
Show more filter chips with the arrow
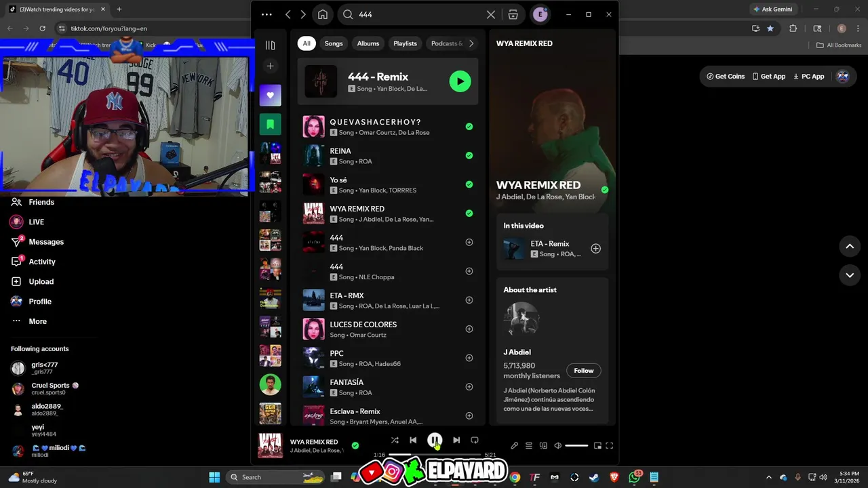tap(471, 43)
